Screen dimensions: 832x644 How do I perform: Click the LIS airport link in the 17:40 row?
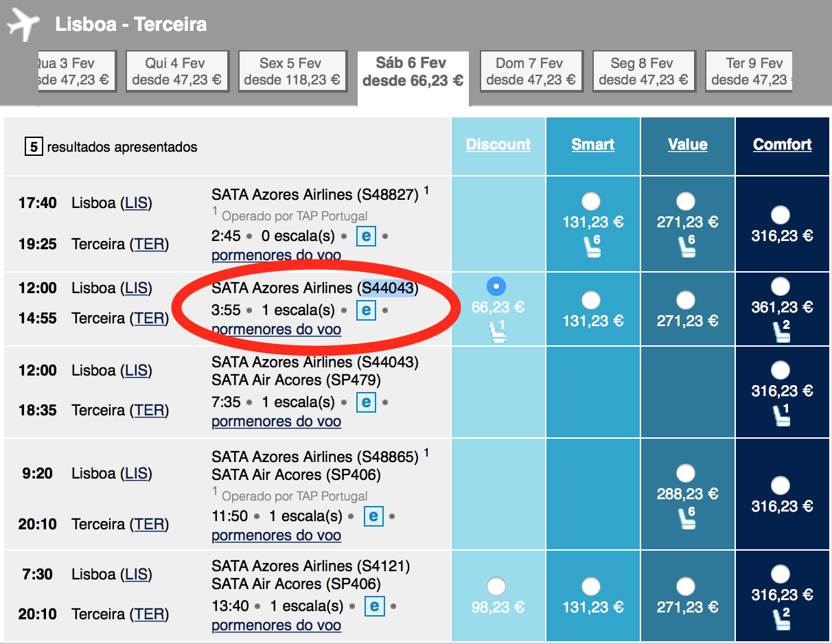tap(136, 203)
